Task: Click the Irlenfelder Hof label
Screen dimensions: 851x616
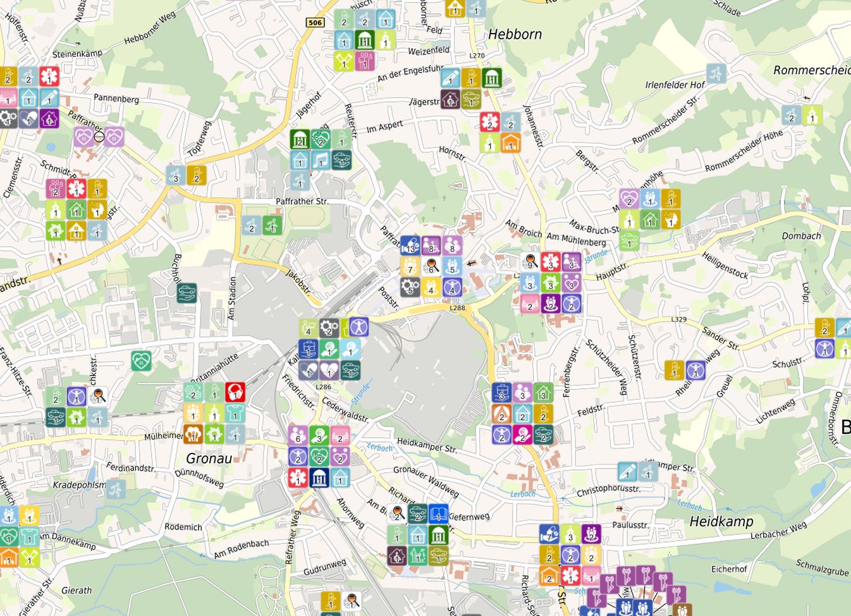Action: click(675, 85)
